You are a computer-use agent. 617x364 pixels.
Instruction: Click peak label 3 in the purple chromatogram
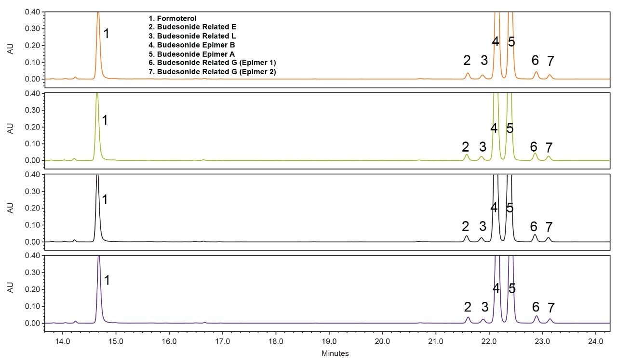click(484, 307)
